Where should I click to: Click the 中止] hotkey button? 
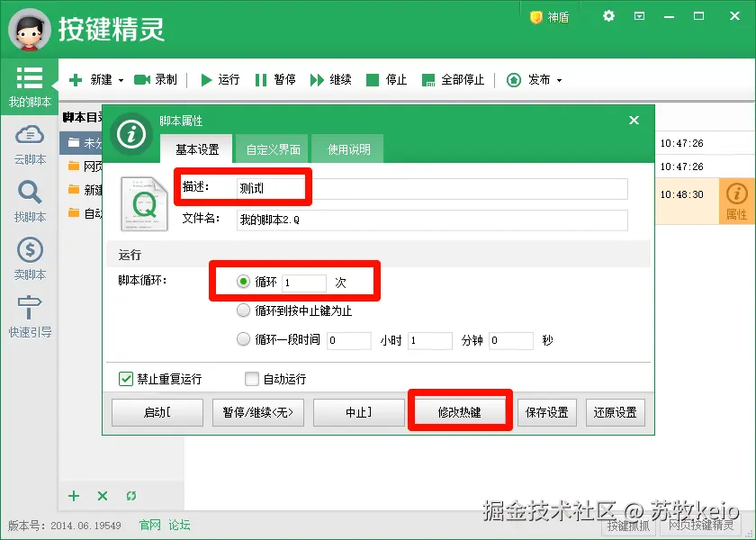[359, 413]
